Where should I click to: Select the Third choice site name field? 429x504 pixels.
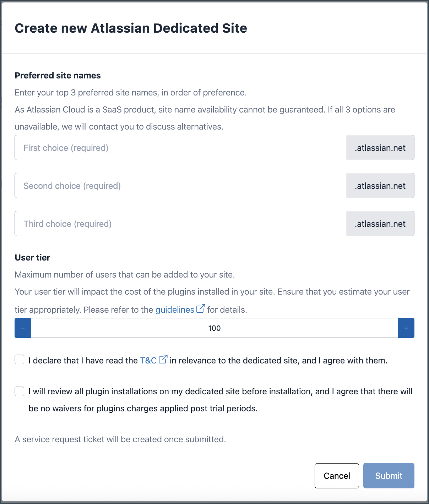180,224
